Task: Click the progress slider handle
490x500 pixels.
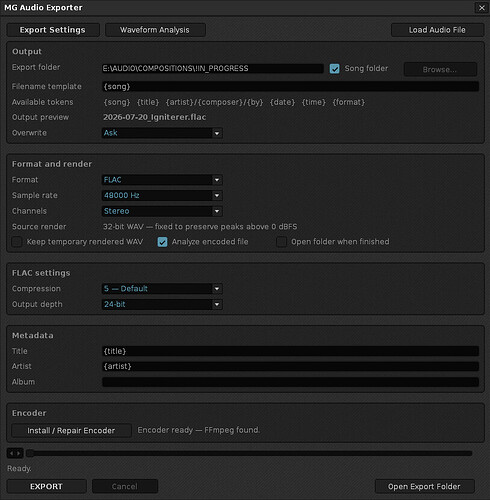Action: pyautogui.click(x=30, y=453)
